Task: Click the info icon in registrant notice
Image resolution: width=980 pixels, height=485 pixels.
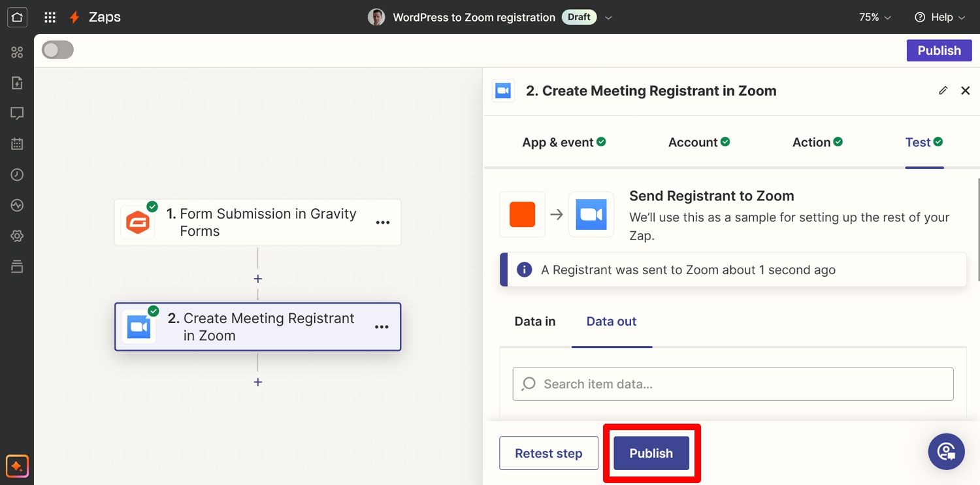Action: pos(524,270)
